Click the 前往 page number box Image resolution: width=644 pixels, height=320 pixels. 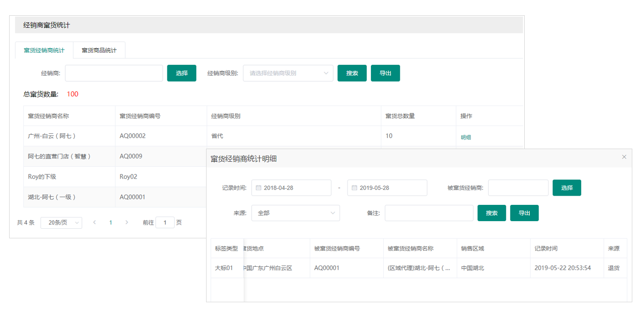(x=165, y=223)
